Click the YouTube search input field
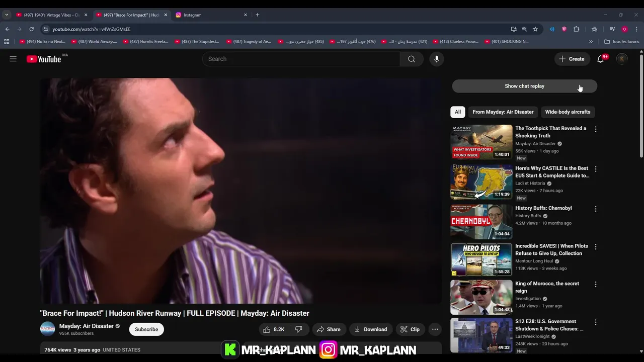 (x=301, y=59)
